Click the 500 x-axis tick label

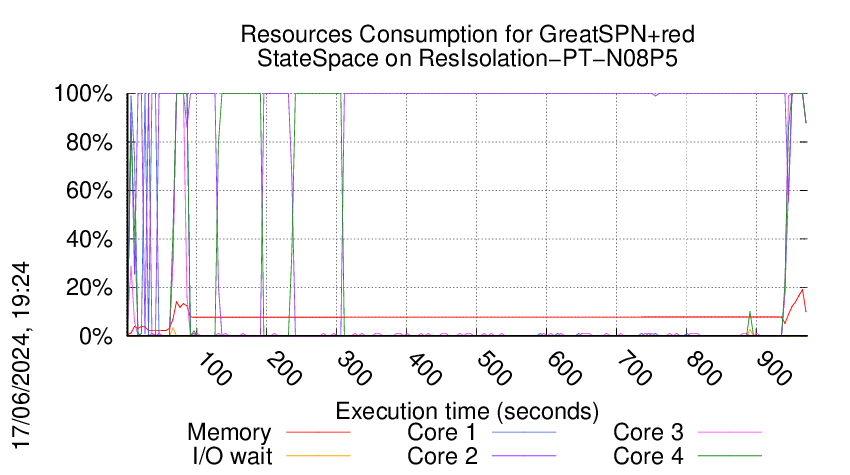tap(493, 370)
